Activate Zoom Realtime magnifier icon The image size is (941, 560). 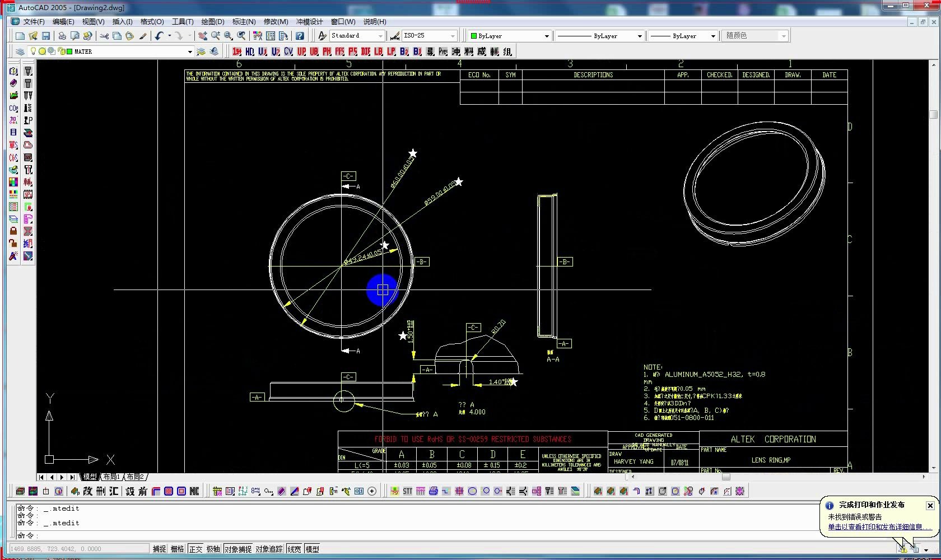(215, 36)
